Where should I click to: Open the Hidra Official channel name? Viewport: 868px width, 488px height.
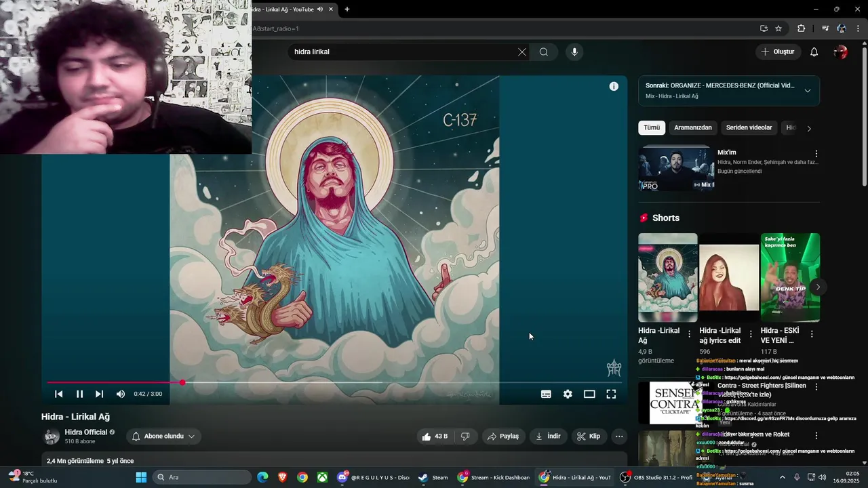click(86, 432)
